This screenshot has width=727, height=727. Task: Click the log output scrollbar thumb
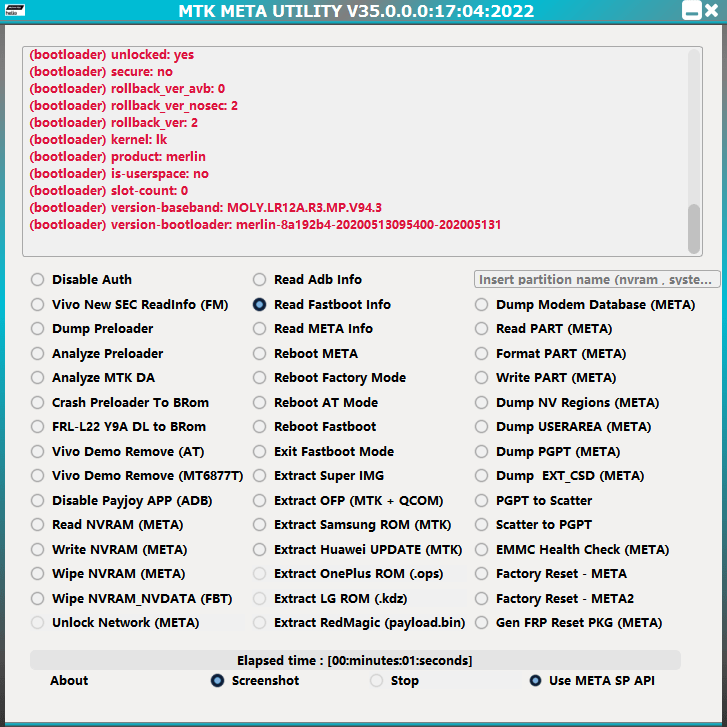click(694, 229)
